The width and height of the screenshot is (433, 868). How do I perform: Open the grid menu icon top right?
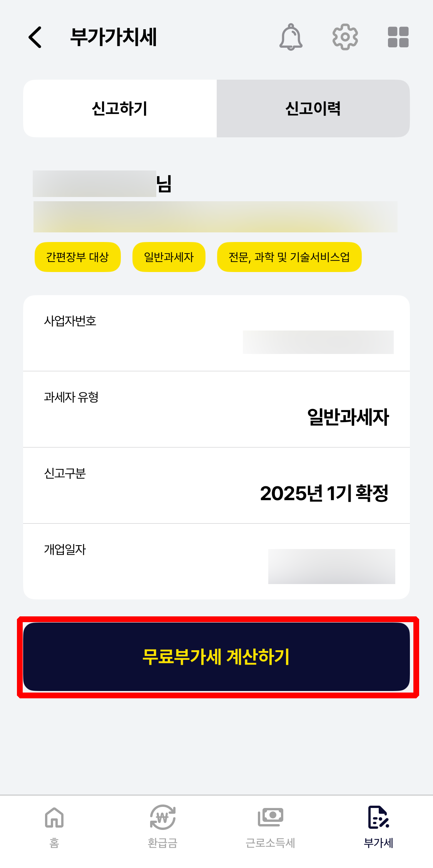click(x=397, y=37)
